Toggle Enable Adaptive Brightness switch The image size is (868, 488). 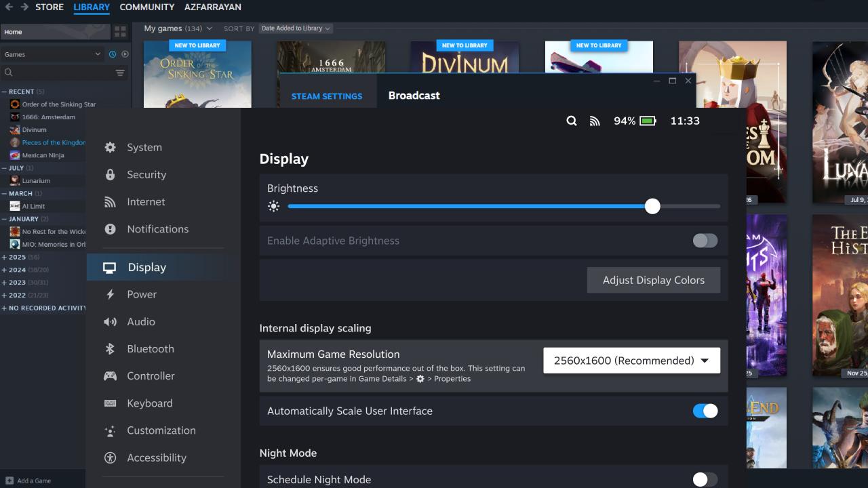pyautogui.click(x=705, y=241)
